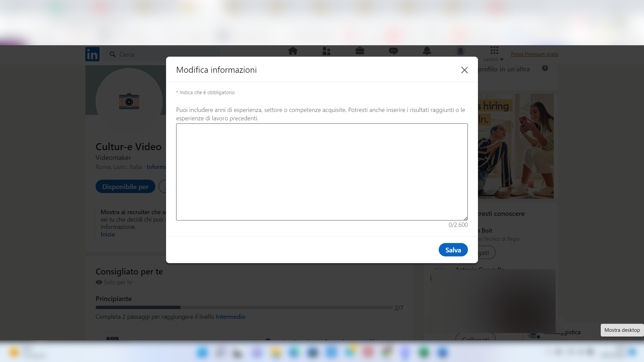Open the Lavoro briefcase icon
Image resolution: width=644 pixels, height=362 pixels.
pyautogui.click(x=360, y=51)
